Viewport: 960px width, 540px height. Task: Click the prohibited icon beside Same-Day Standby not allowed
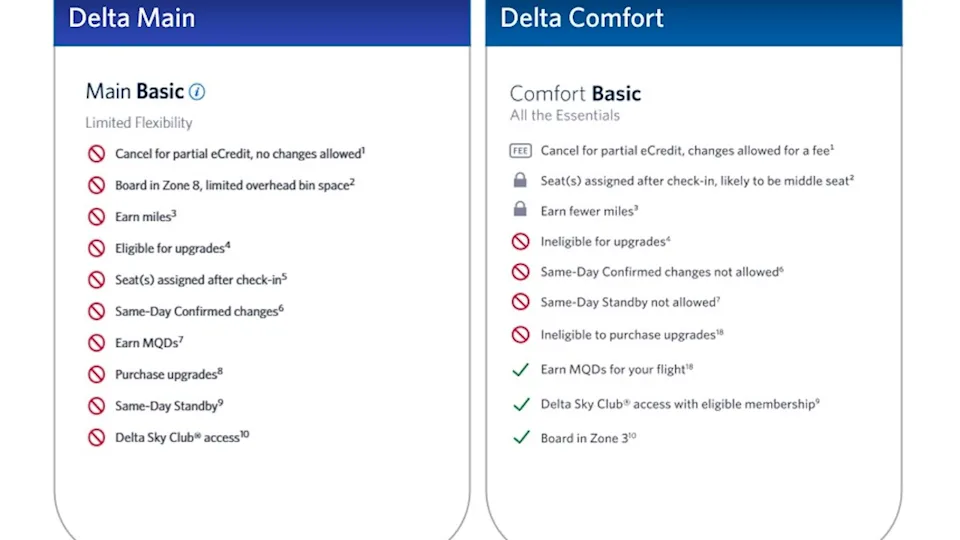[x=520, y=302]
